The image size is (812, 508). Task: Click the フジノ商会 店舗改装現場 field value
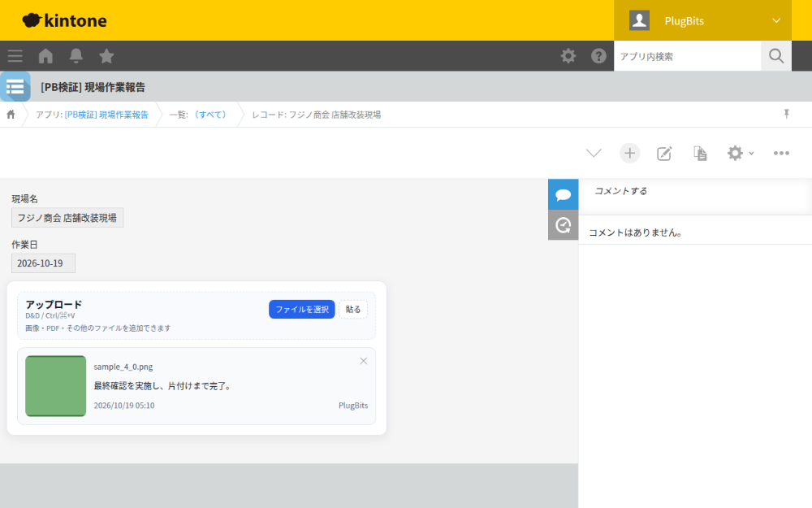(67, 218)
